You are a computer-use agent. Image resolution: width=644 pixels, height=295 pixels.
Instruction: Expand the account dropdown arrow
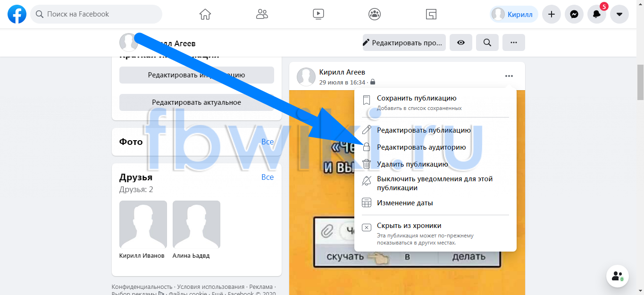pyautogui.click(x=619, y=14)
